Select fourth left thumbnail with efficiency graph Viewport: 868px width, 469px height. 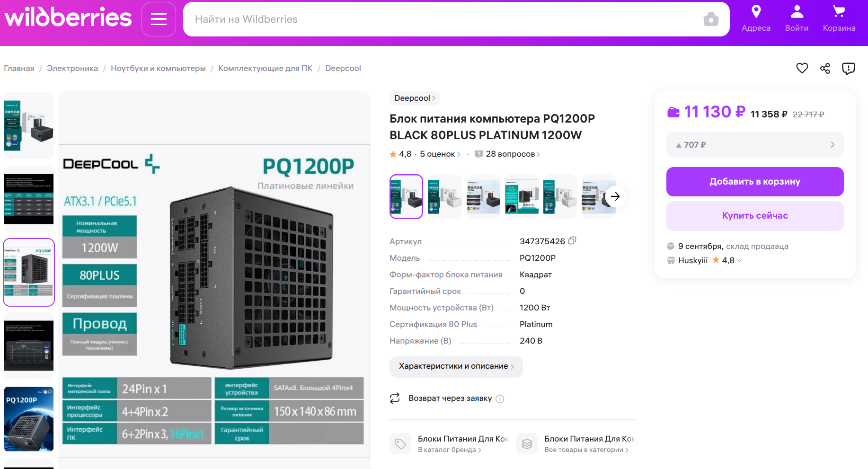pos(29,345)
